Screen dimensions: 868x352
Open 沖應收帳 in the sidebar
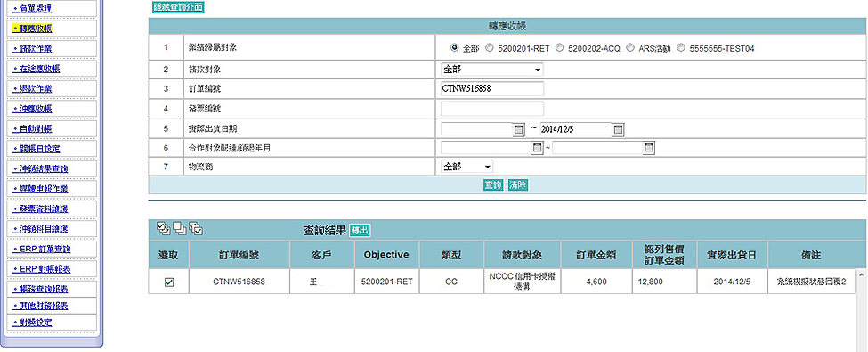pyautogui.click(x=32, y=109)
